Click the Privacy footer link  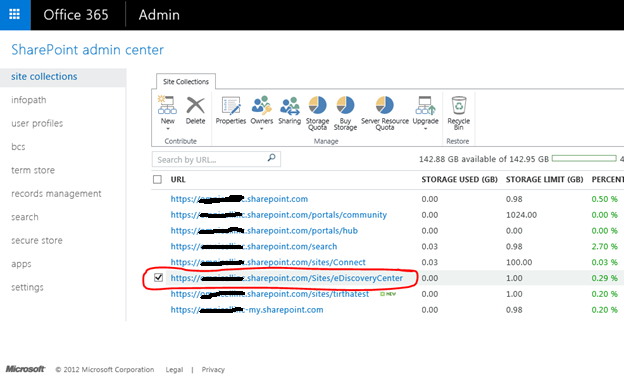[213, 370]
